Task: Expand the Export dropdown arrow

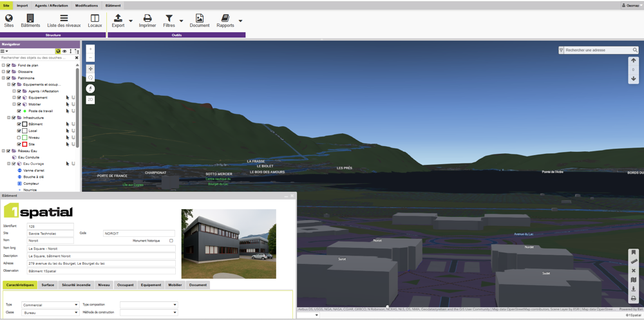Action: click(x=131, y=21)
